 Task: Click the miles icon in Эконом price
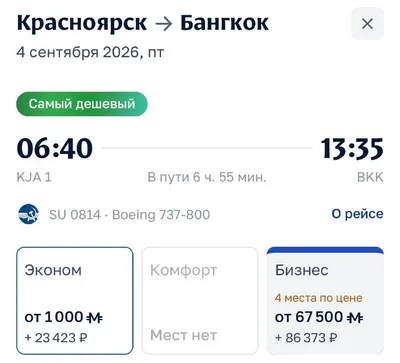[94, 318]
